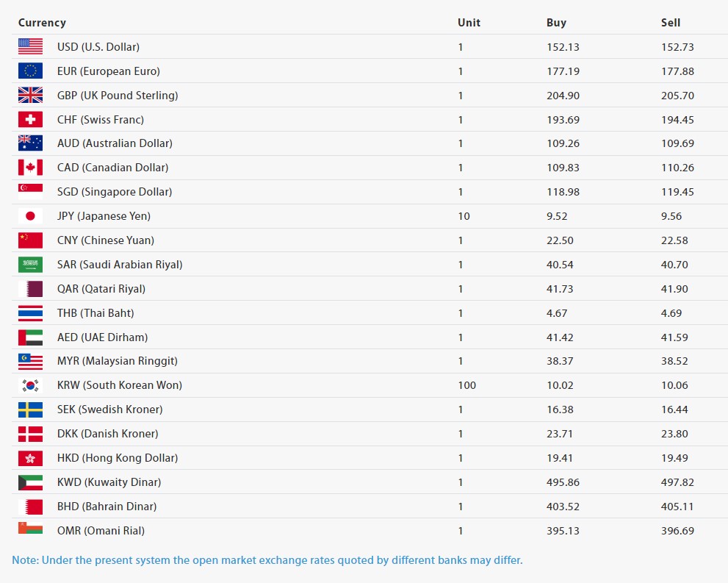728x583 pixels.
Task: Select the Oman flag icon
Action: (30, 528)
